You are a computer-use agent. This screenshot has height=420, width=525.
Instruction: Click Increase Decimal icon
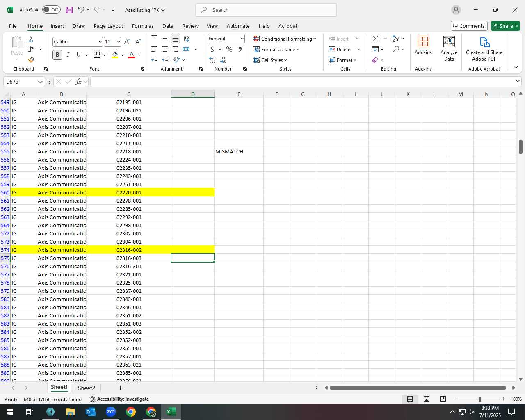click(212, 60)
